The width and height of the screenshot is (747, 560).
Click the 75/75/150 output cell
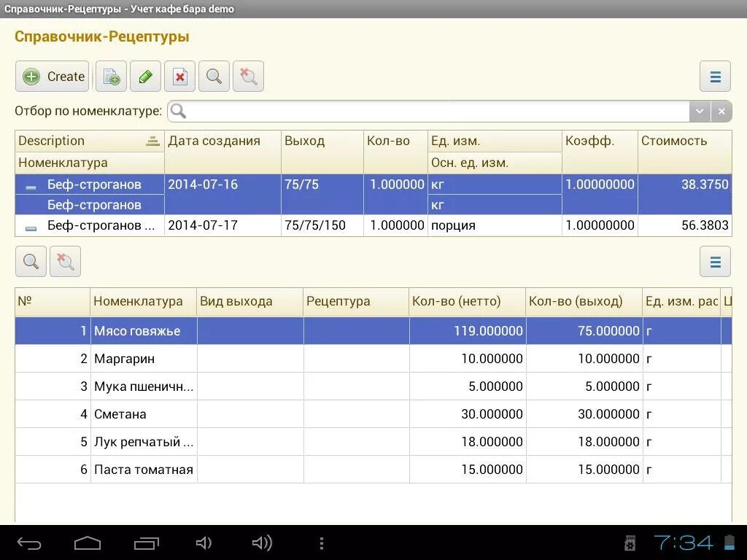322,225
